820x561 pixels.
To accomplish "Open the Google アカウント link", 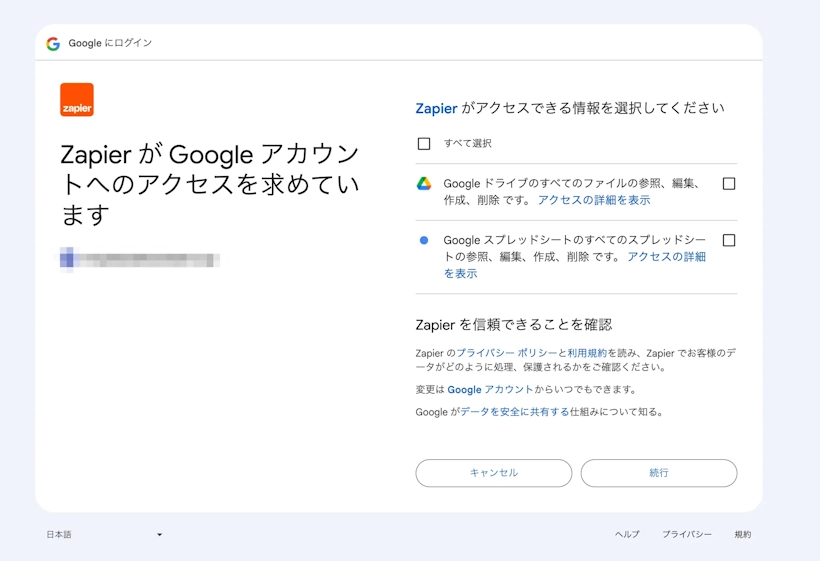I will pos(490,390).
